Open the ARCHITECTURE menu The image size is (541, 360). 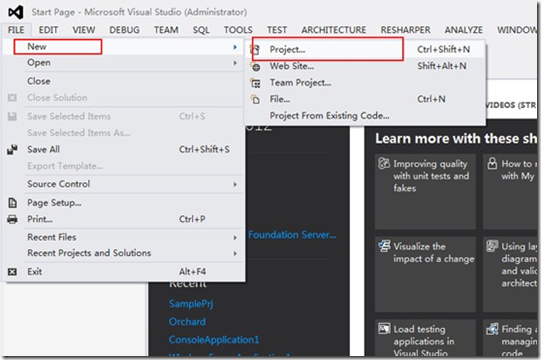pyautogui.click(x=334, y=30)
